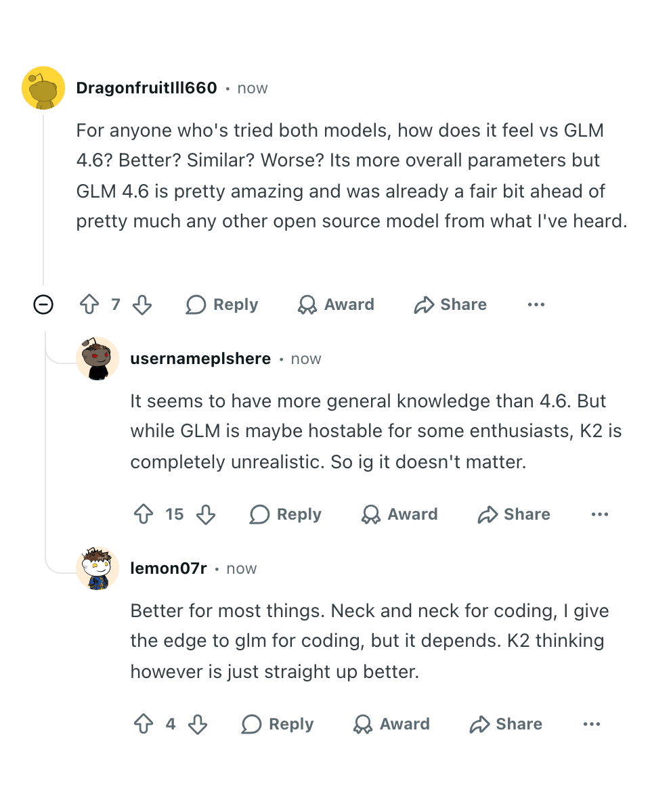Open usernameplshere's profile
Viewport: 650px width, 812px height.
point(200,359)
